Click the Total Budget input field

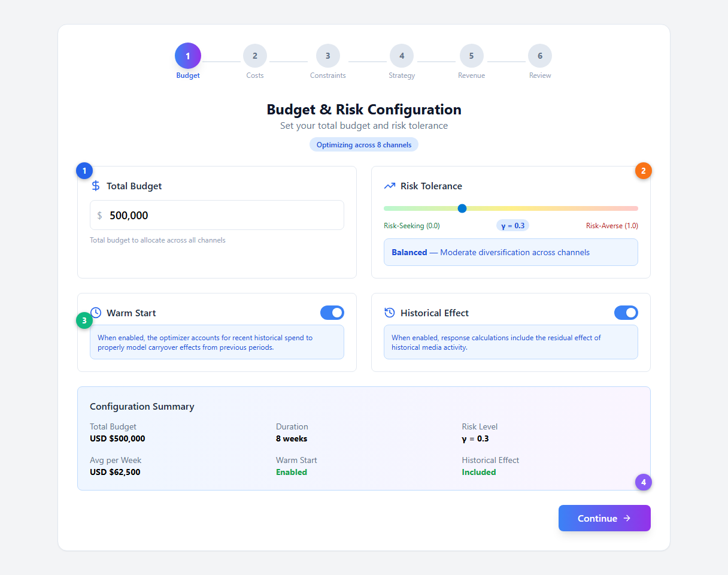pyautogui.click(x=217, y=215)
